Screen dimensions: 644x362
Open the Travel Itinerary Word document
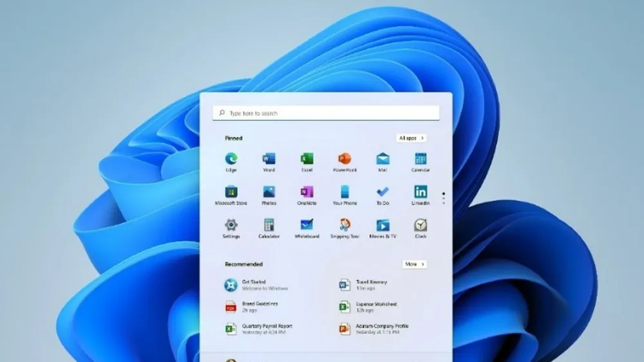coord(363,285)
